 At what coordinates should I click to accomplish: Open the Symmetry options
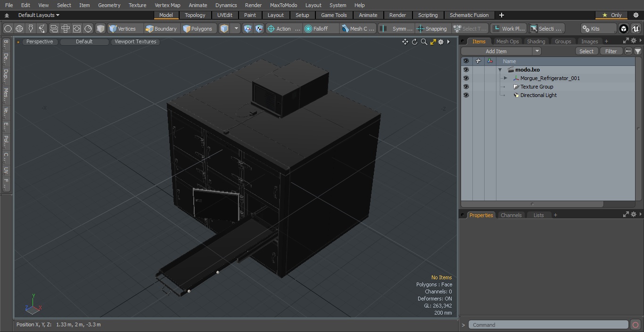pyautogui.click(x=396, y=29)
